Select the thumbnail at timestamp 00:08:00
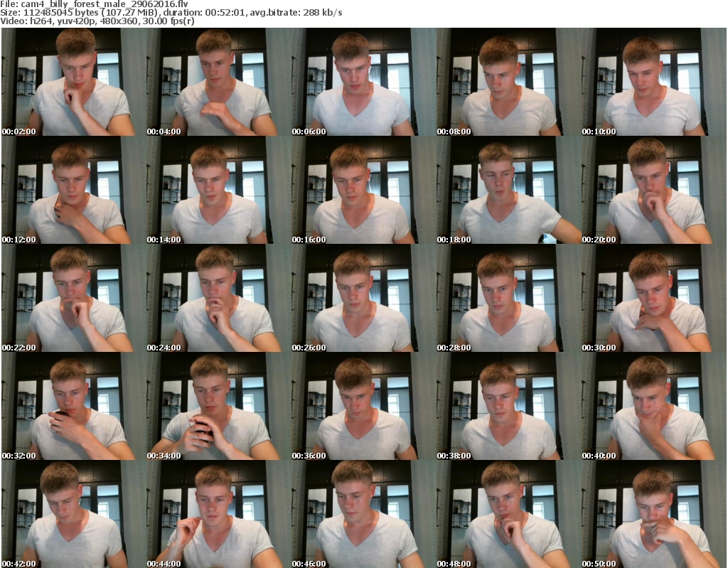This screenshot has width=728, height=568. 509,82
